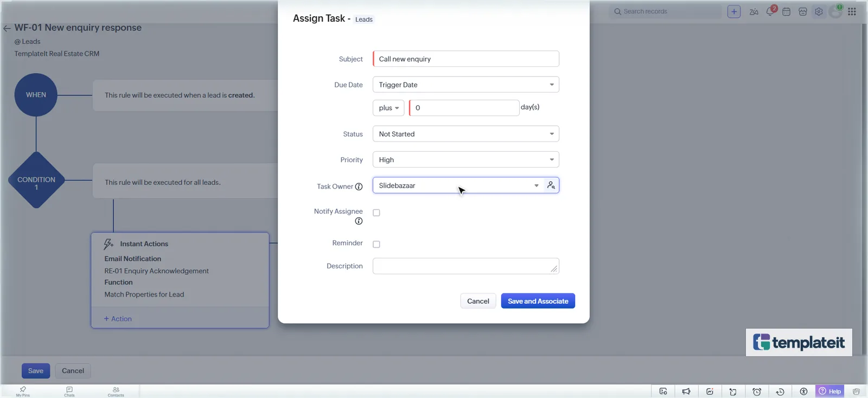Open the Due Date Trigger Date dropdown

(466, 85)
